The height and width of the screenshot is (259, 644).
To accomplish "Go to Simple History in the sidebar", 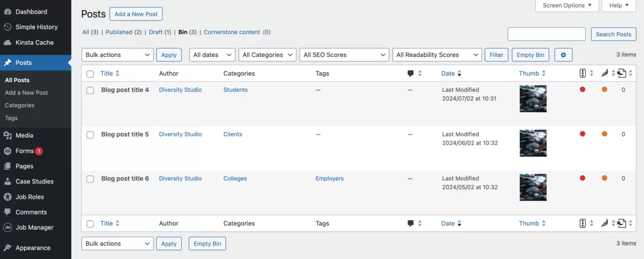I will [x=36, y=27].
